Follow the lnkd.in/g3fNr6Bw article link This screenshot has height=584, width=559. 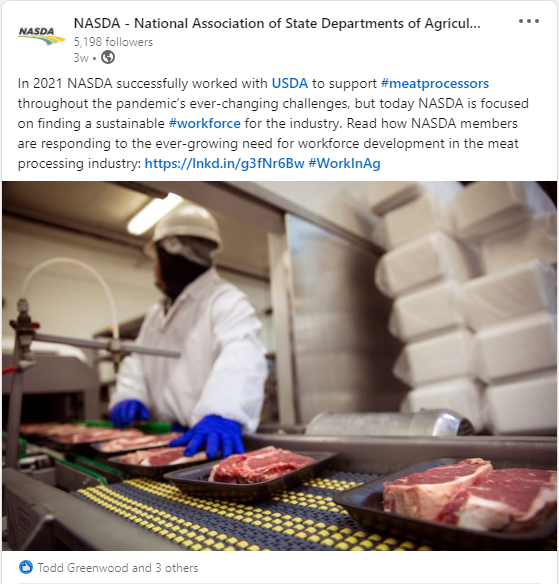coord(224,163)
